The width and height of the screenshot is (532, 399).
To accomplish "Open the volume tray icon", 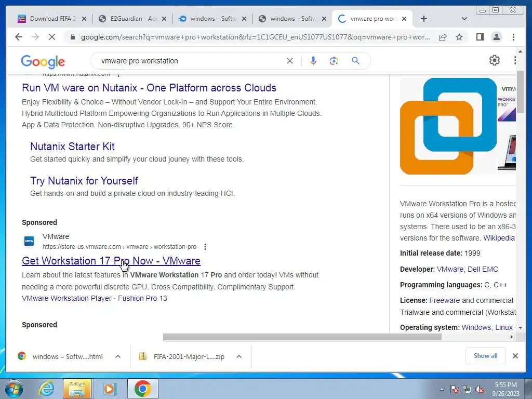I will (x=480, y=389).
